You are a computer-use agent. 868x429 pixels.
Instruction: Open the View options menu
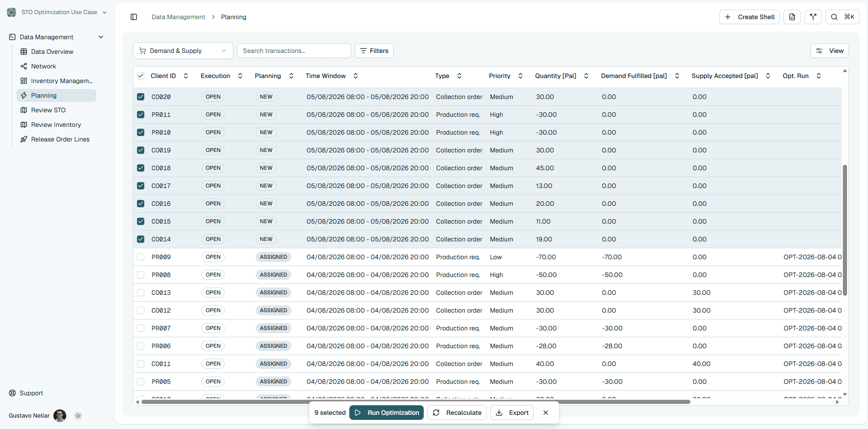point(830,51)
